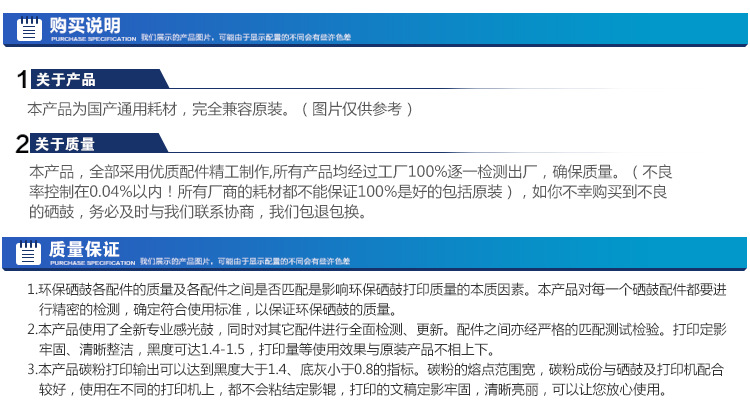The image size is (750, 412).
Task: Click PURCHASE SPECIFICATION subtitle under 质量保证
Action: (x=92, y=260)
